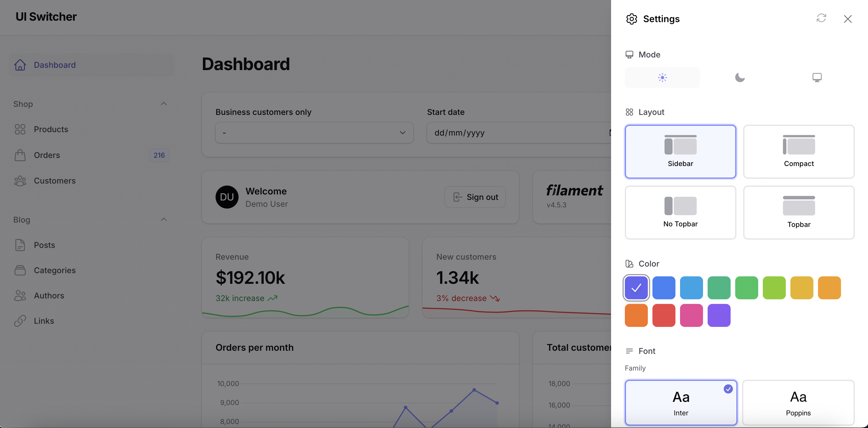Click the v4.5.3 version text
Image resolution: width=868 pixels, height=428 pixels.
[x=556, y=205]
